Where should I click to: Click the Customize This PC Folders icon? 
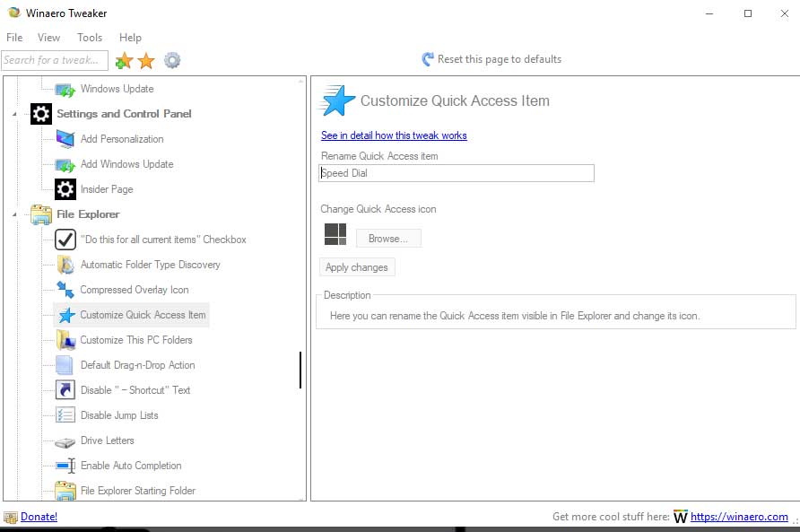click(65, 340)
